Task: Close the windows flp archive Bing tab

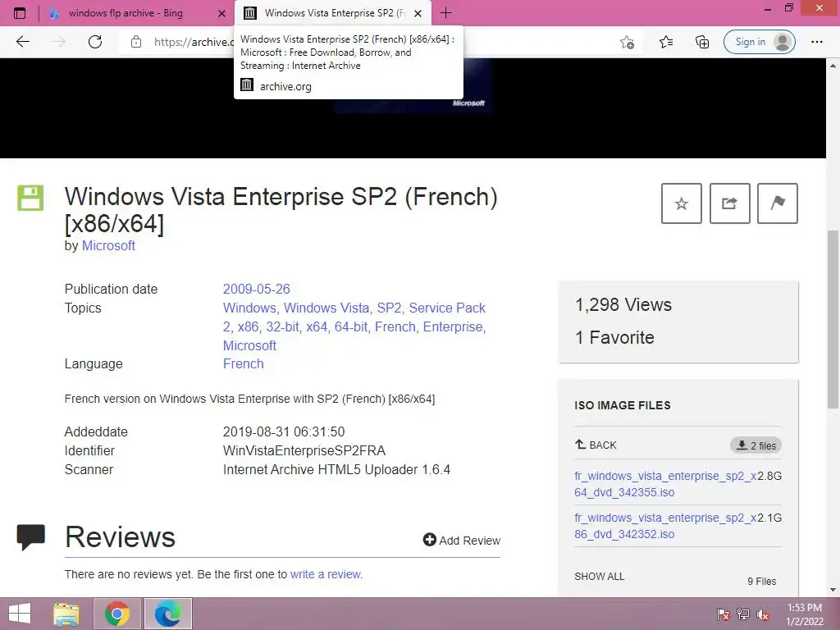Action: tap(221, 13)
